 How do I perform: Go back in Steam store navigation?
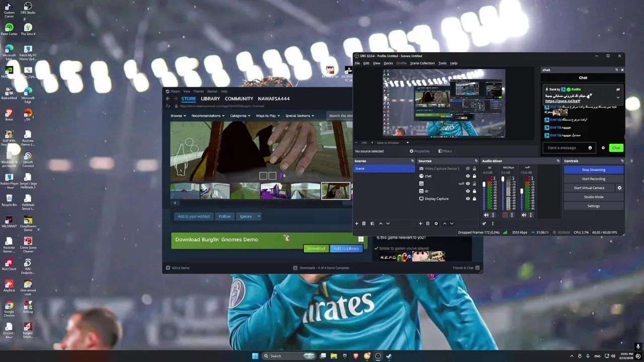168,99
